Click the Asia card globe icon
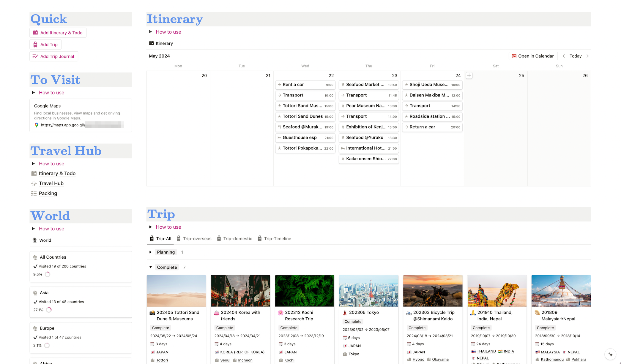Viewport: 621px width, 364px height. (x=35, y=293)
